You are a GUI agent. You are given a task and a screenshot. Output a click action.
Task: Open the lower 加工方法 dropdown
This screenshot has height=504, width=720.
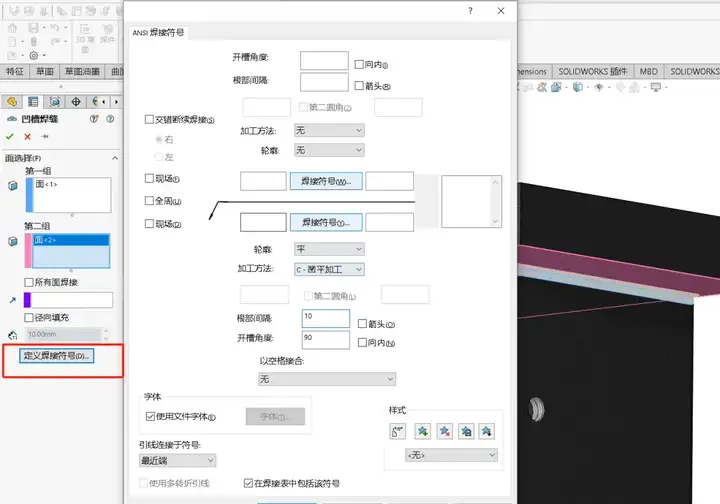coord(330,269)
